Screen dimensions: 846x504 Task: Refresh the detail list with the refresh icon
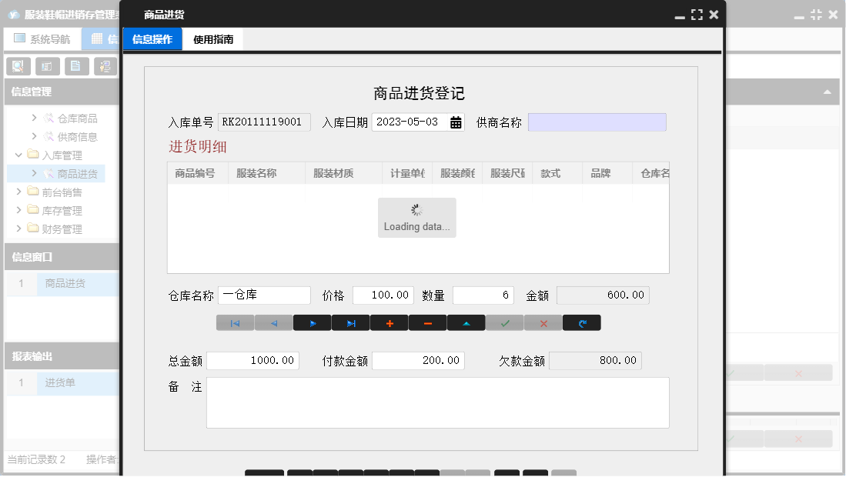pyautogui.click(x=582, y=322)
